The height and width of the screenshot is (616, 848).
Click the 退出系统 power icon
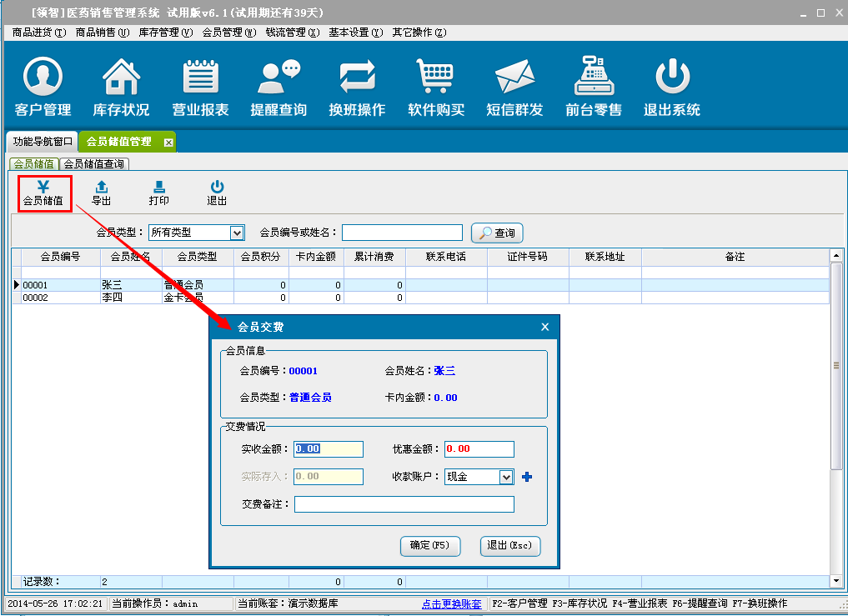671,87
